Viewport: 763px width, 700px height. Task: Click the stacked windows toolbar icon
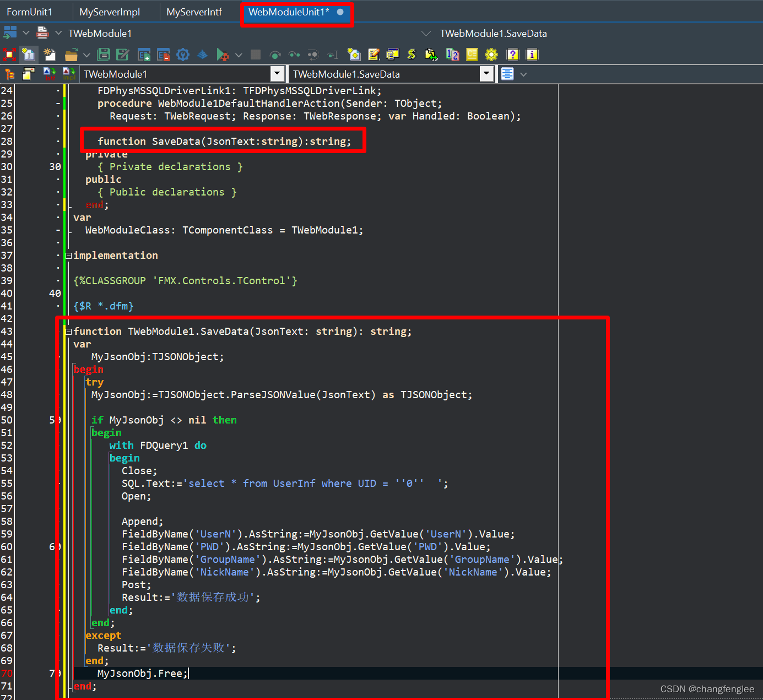click(392, 55)
